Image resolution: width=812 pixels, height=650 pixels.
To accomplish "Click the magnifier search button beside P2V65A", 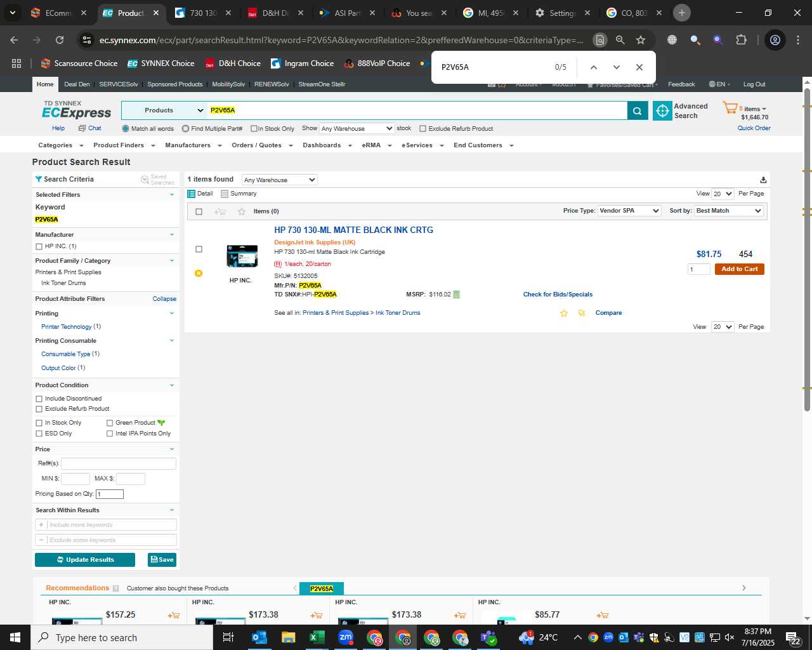I will [638, 110].
